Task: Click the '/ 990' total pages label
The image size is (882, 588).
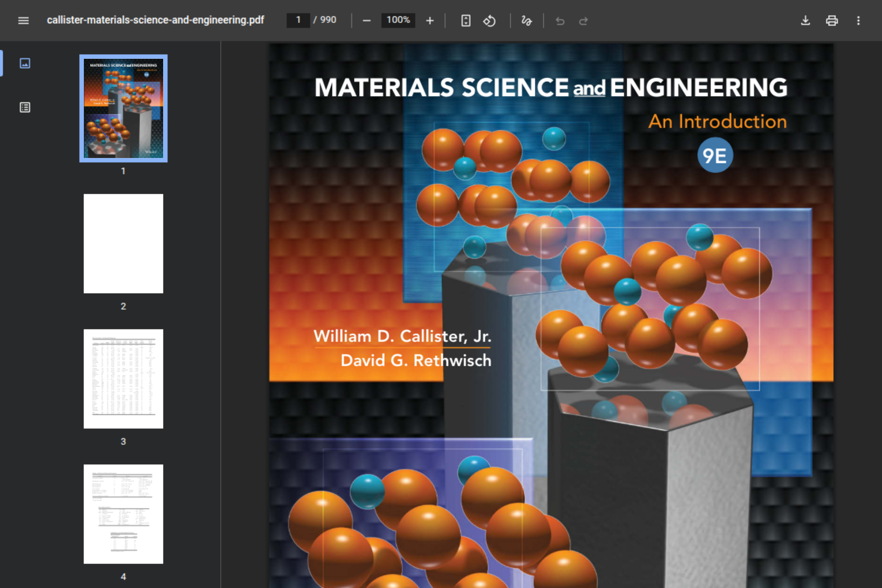Action: click(325, 20)
